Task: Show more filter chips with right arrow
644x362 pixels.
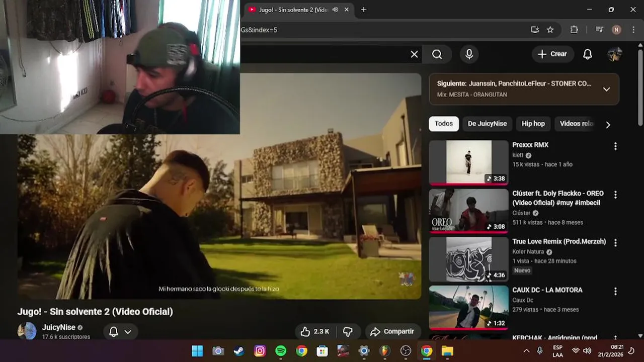Action: click(x=608, y=125)
